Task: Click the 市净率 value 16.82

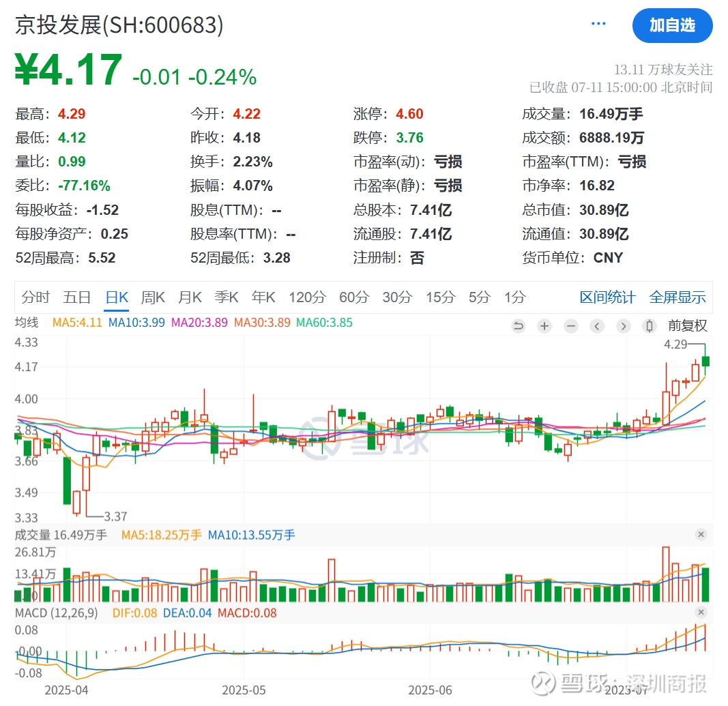Action: pyautogui.click(x=596, y=186)
